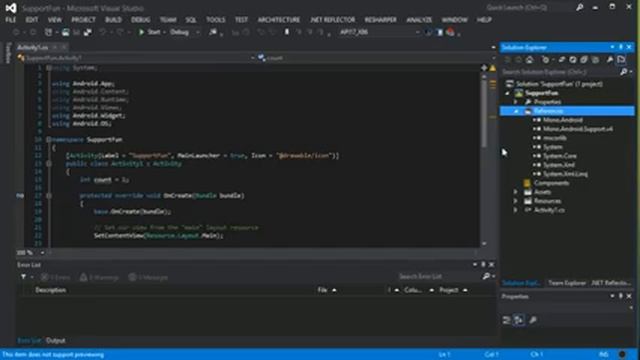
Task: Open the VIEW menu
Action: click(x=54, y=20)
